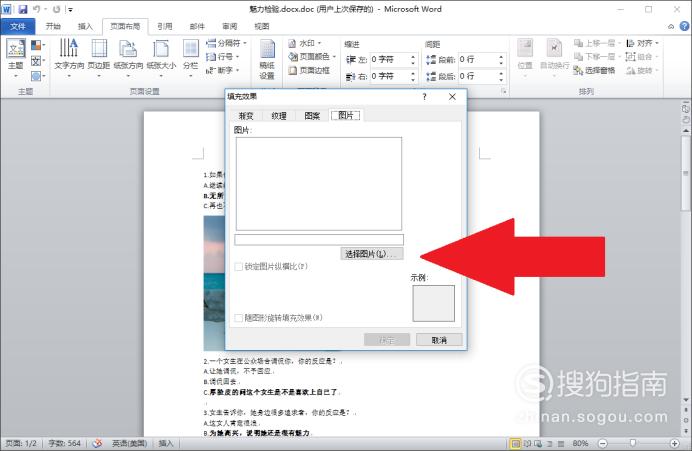The image size is (692, 451).
Task: Select the Gradient (渐变) dialog tab
Action: coord(246,116)
